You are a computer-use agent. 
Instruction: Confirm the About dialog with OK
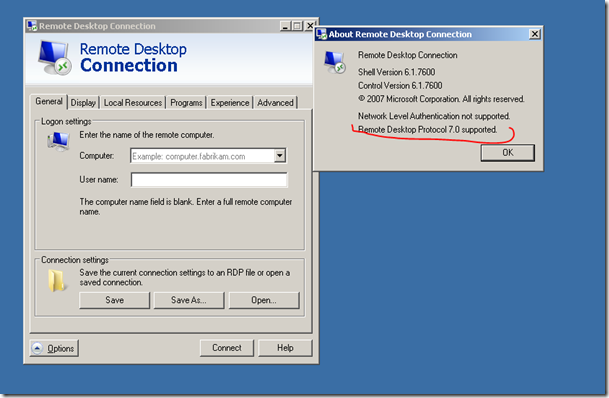tap(508, 153)
